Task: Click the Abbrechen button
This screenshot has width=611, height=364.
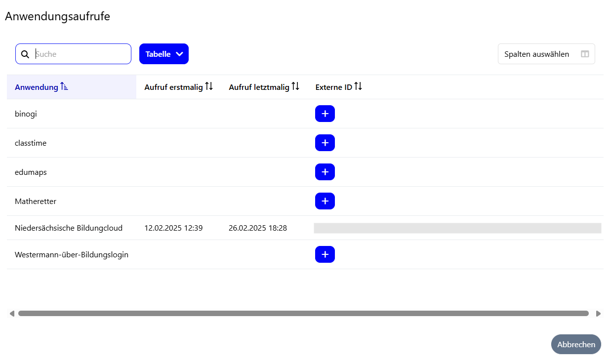Action: click(x=576, y=344)
